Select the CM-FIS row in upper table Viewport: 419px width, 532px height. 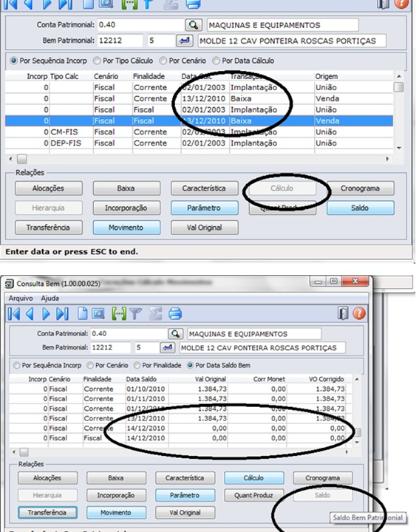199,132
